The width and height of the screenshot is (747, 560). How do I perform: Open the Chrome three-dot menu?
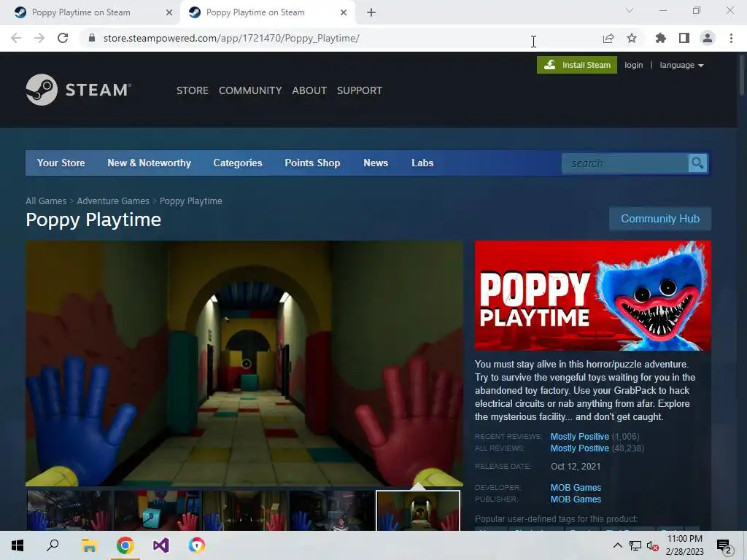(x=731, y=38)
